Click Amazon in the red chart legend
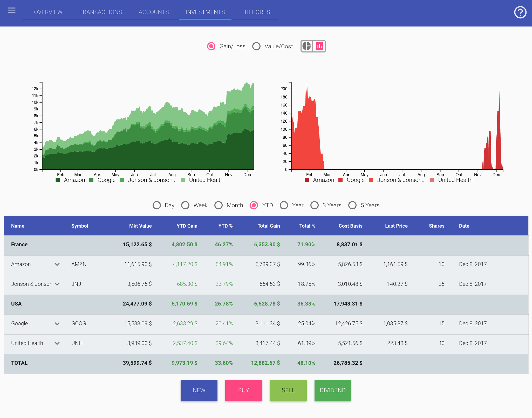This screenshot has height=418, width=532. pyautogui.click(x=324, y=180)
